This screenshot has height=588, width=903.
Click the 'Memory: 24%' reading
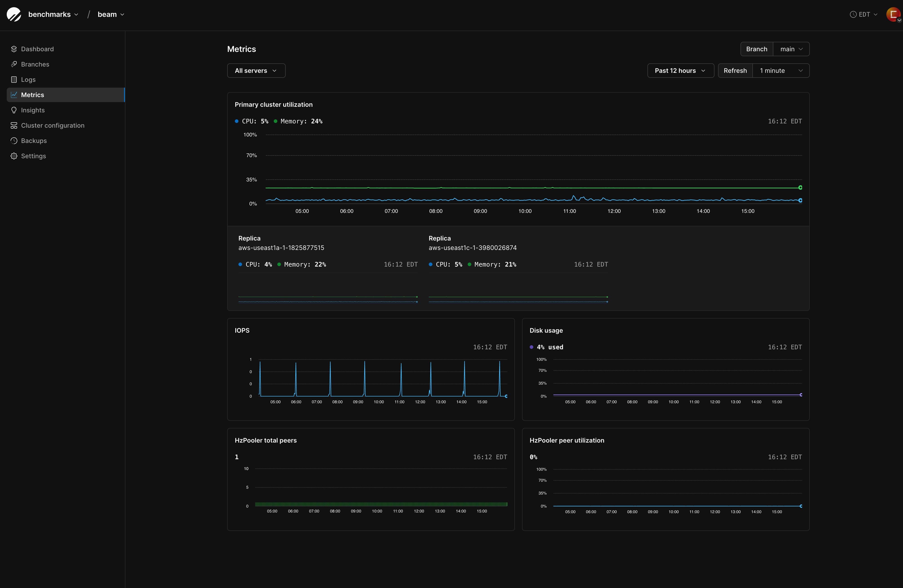tap(301, 121)
